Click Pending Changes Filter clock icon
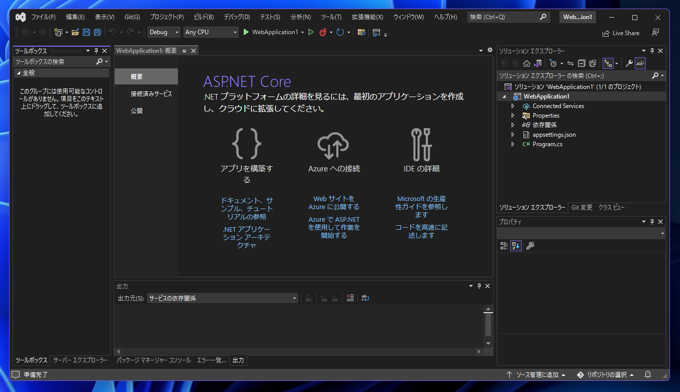 click(x=553, y=63)
